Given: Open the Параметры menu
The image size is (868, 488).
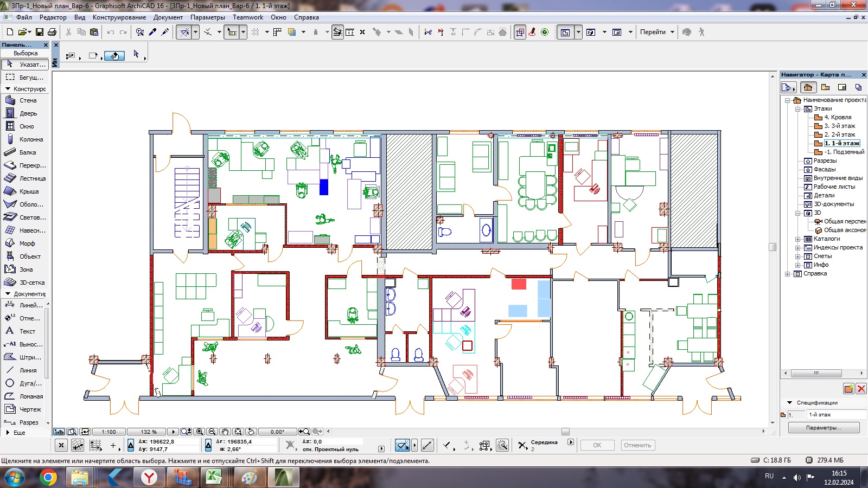Looking at the screenshot, I should click(x=208, y=17).
